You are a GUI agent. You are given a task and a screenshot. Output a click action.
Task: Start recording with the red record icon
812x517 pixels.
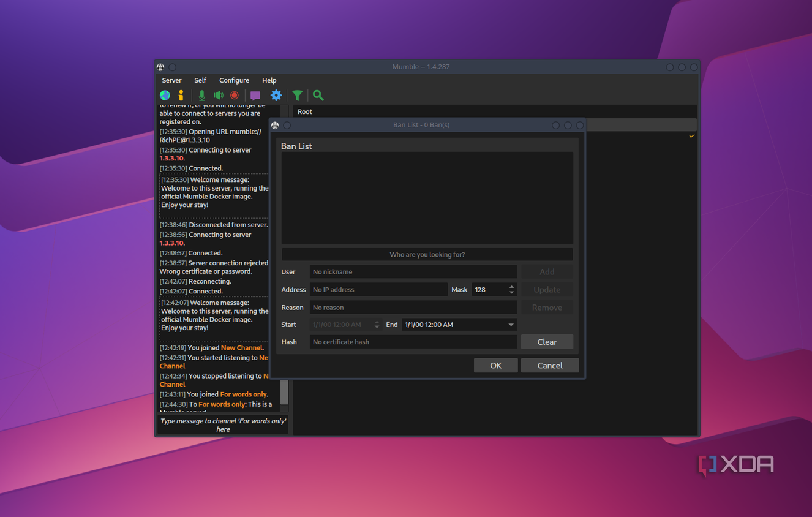(235, 96)
